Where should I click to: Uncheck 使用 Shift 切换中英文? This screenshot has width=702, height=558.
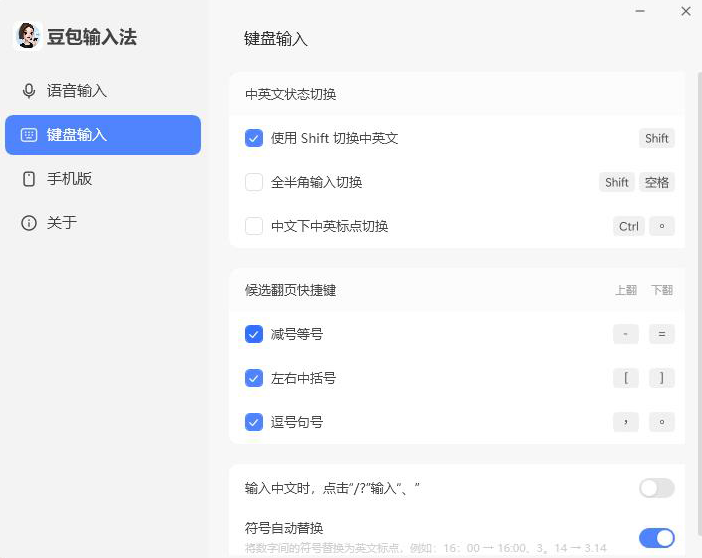[x=254, y=138]
